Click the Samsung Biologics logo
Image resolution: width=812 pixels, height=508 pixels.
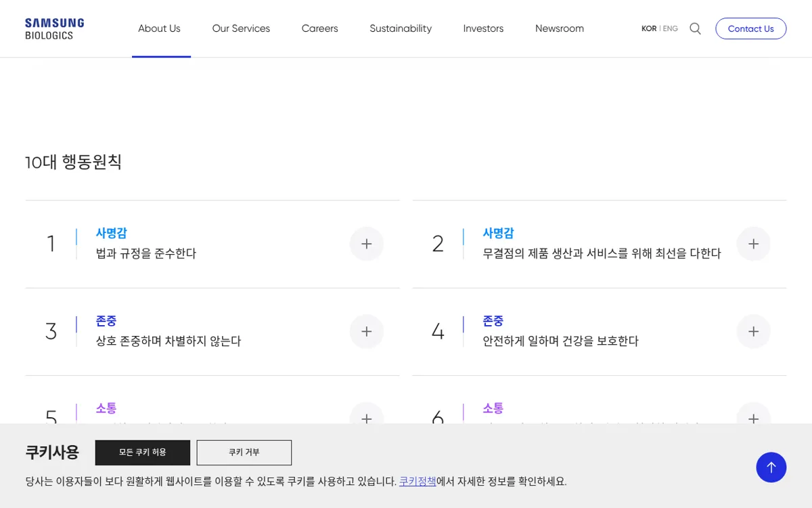(54, 28)
